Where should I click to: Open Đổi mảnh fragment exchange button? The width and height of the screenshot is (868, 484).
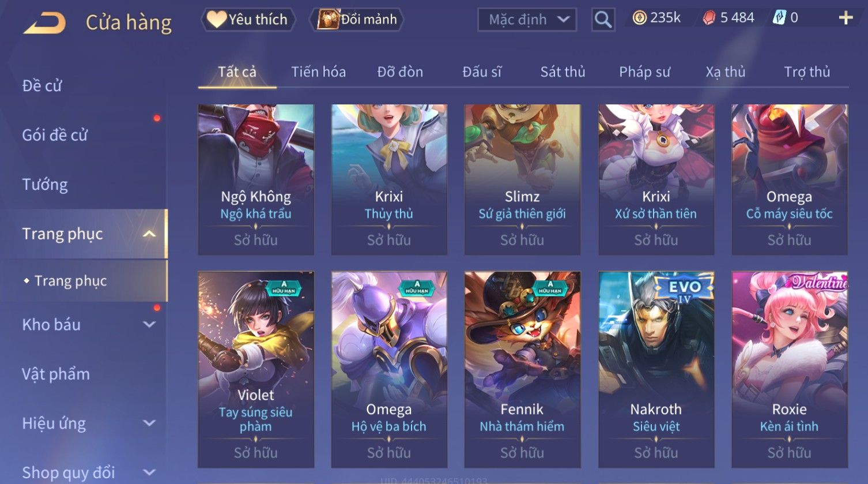357,20
